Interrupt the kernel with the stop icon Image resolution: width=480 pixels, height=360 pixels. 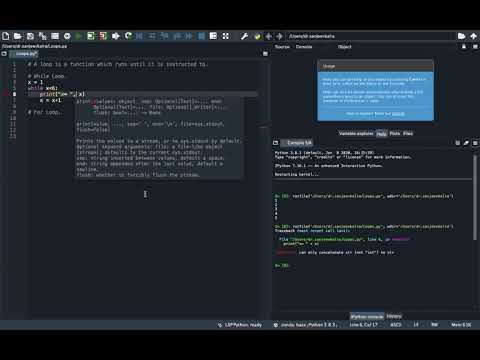pos(458,143)
